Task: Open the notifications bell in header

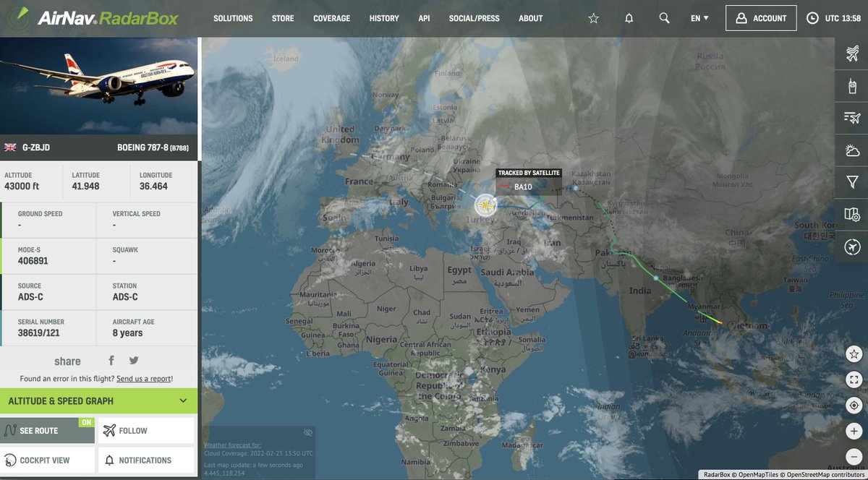Action: point(629,18)
